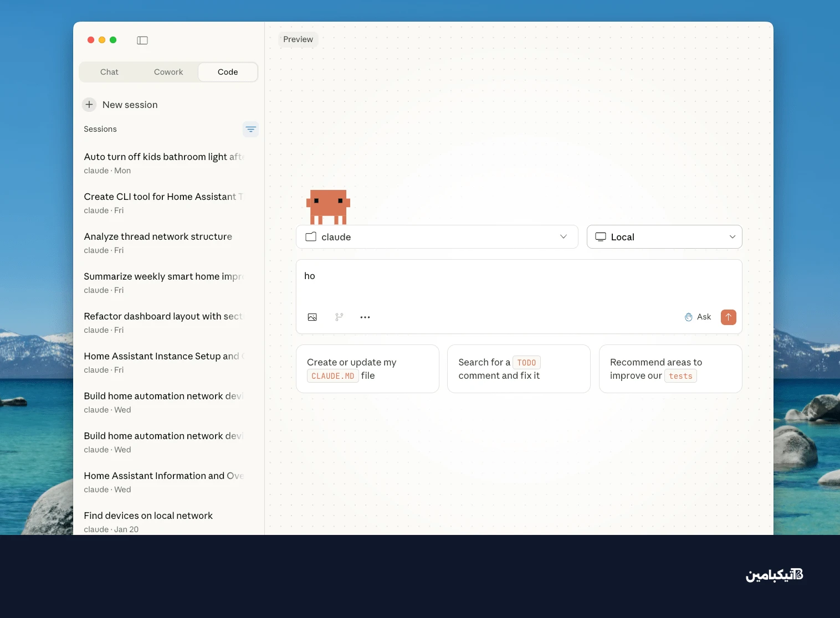Click the pixel Claude mascot icon
This screenshot has height=618, width=840.
[328, 207]
